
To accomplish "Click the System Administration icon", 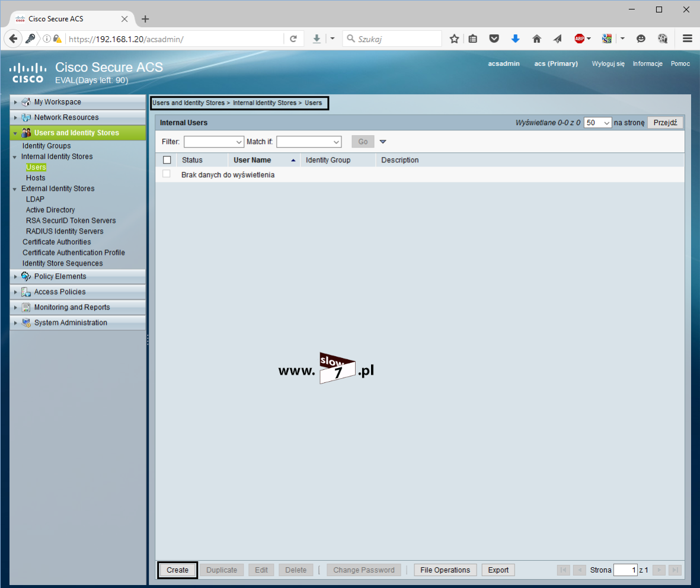I will pyautogui.click(x=26, y=323).
